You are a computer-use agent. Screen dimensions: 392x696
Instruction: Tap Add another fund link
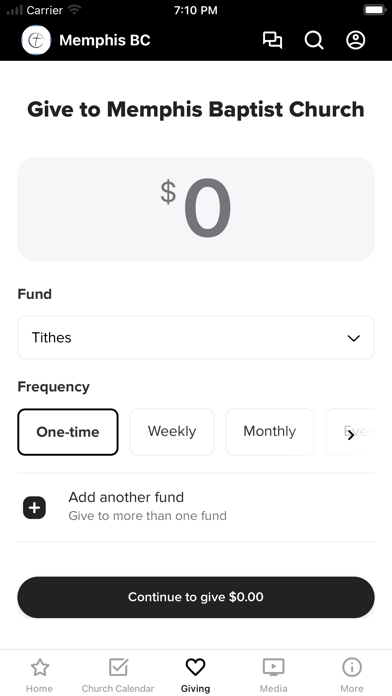[126, 497]
